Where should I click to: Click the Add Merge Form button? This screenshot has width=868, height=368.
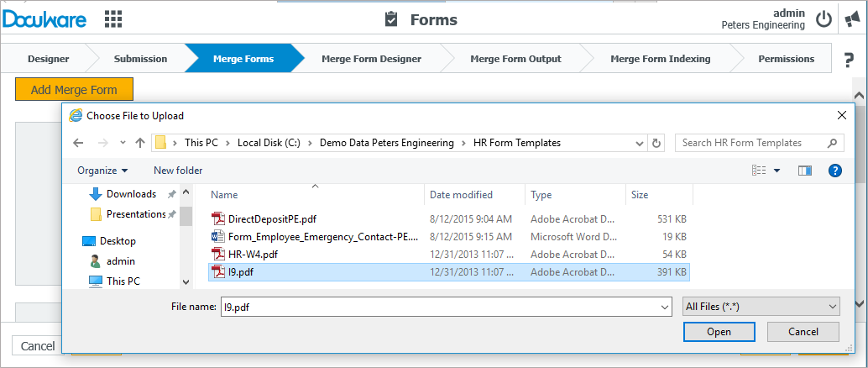[x=74, y=89]
